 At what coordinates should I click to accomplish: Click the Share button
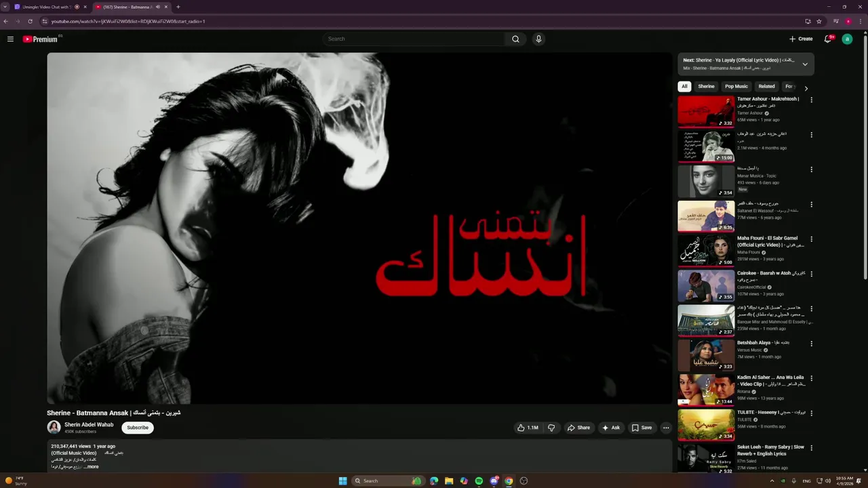[x=578, y=428]
